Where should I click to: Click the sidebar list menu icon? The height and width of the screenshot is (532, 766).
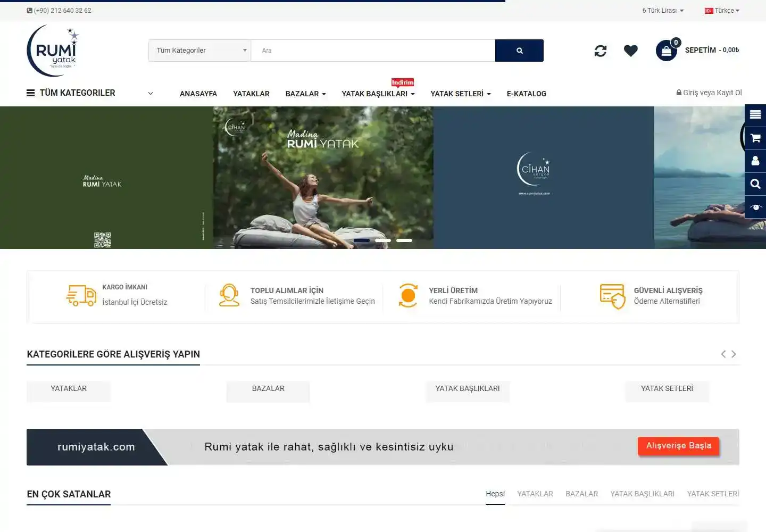[755, 115]
